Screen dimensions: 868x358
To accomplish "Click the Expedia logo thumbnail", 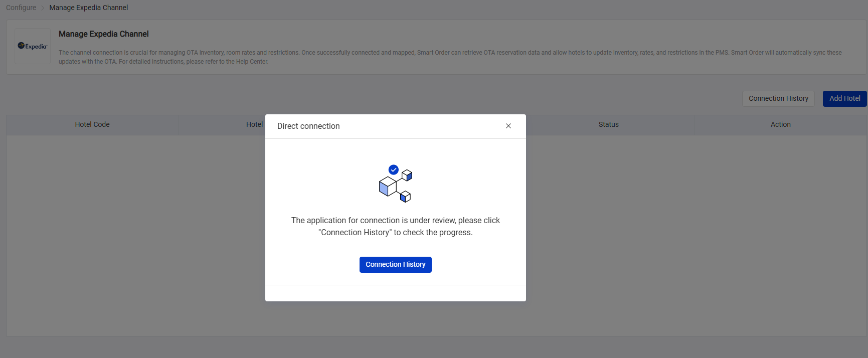I will 33,46.
